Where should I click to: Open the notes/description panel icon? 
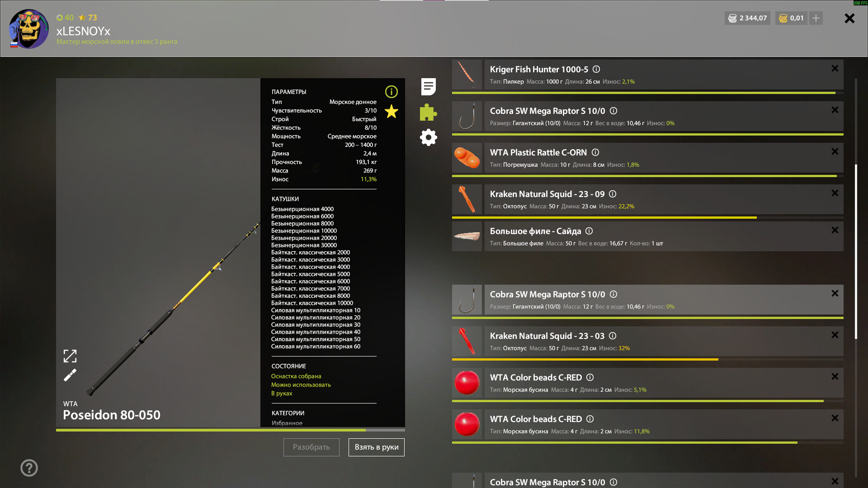[428, 87]
